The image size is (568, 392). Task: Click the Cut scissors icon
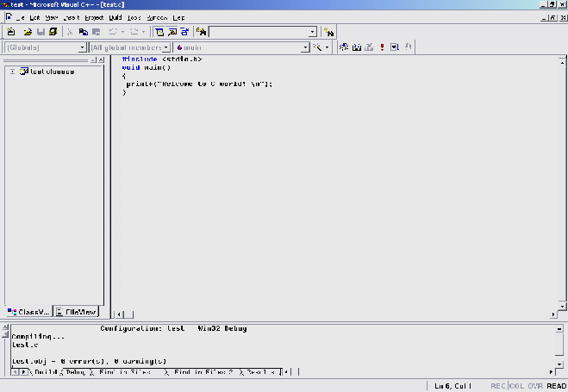tap(70, 32)
